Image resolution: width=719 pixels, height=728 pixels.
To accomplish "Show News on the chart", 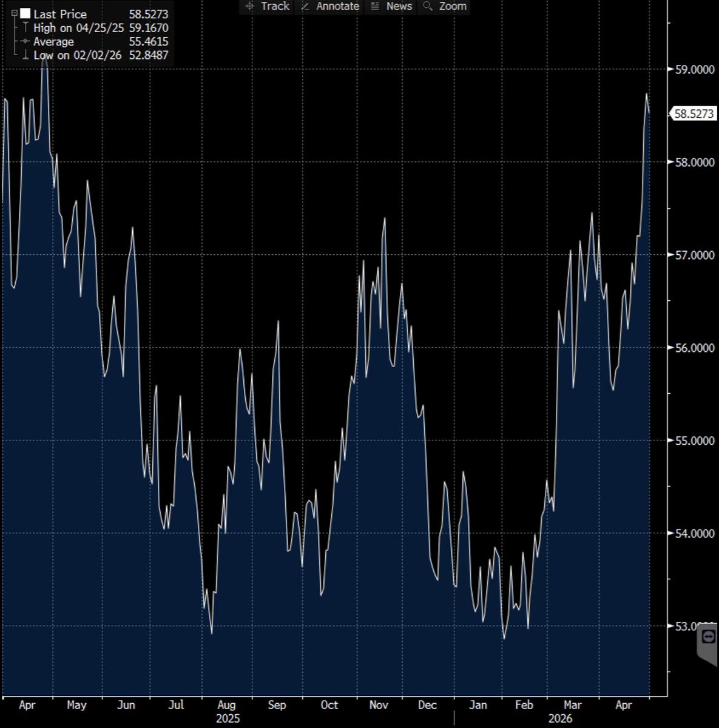I will 391,6.
